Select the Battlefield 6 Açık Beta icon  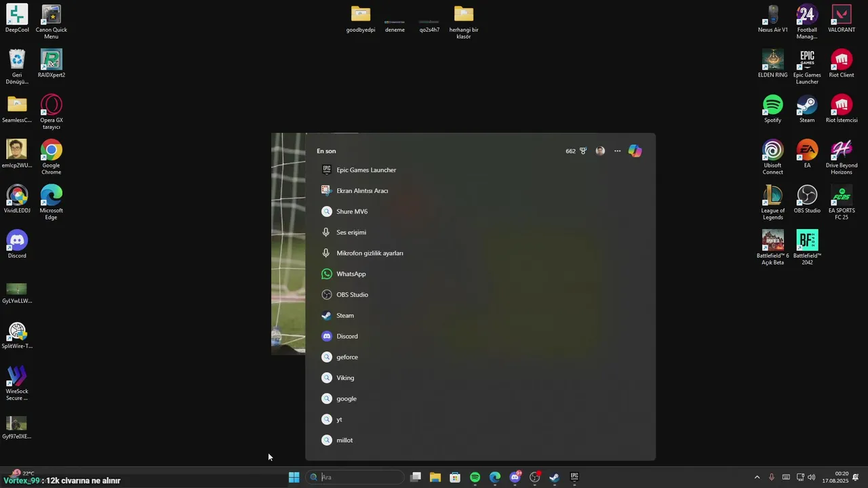pyautogui.click(x=773, y=247)
